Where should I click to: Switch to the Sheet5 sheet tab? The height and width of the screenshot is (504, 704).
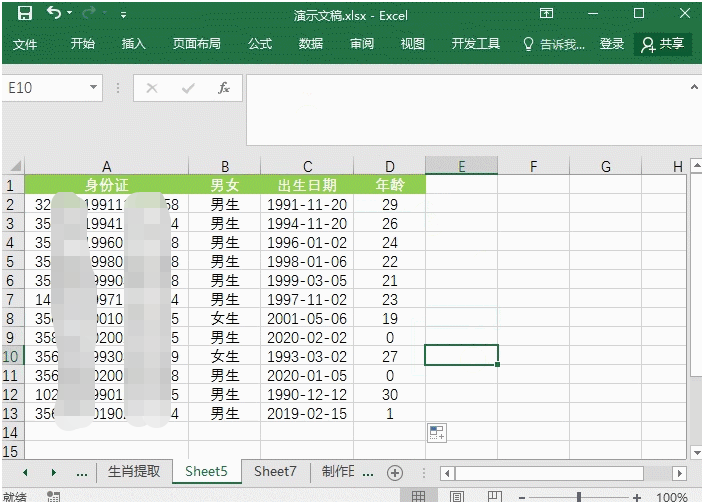pyautogui.click(x=206, y=472)
